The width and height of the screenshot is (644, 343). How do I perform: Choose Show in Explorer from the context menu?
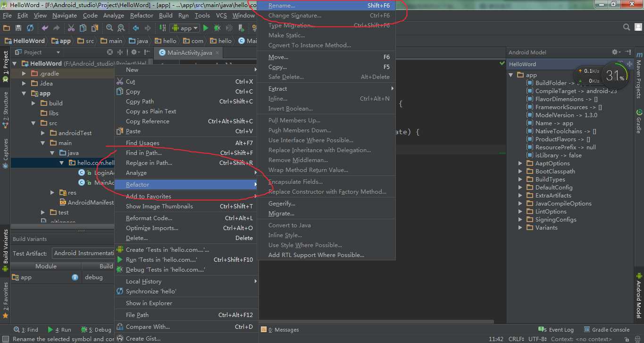185,303
